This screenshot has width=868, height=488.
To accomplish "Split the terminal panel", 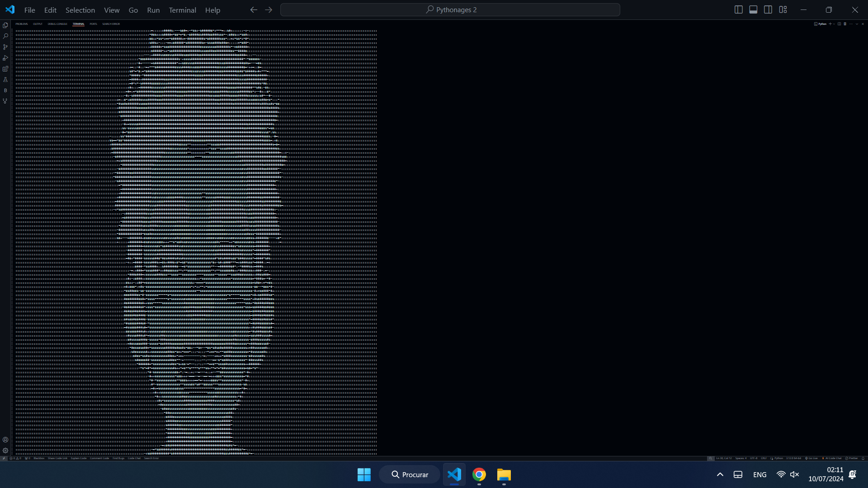I will (x=839, y=24).
